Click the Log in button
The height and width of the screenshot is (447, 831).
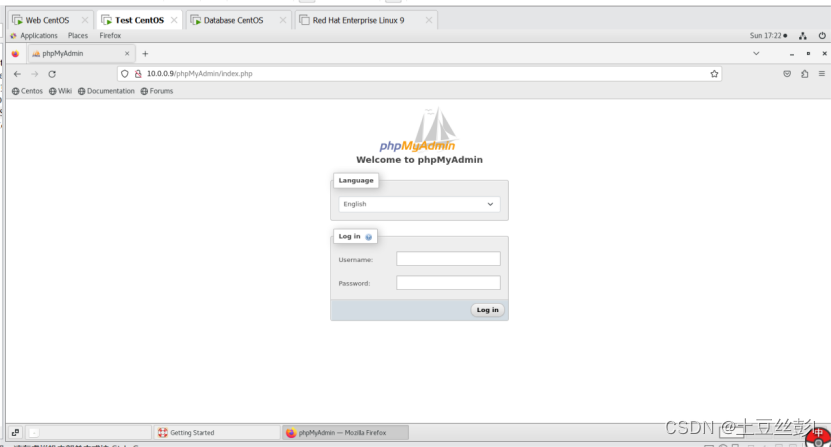(487, 310)
